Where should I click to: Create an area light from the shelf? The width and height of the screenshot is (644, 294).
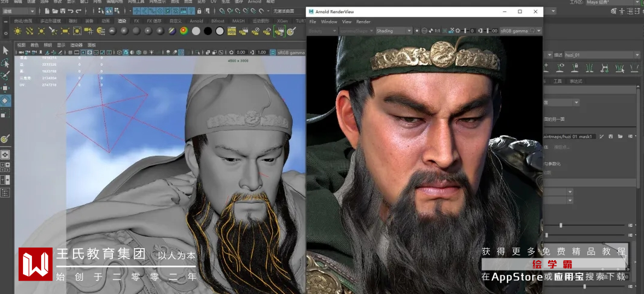coord(65,31)
